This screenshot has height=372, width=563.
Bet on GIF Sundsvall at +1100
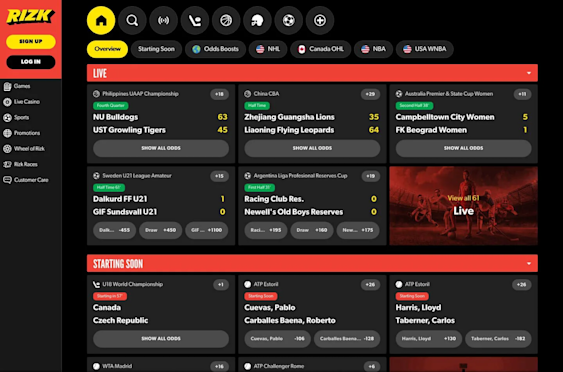pos(206,230)
